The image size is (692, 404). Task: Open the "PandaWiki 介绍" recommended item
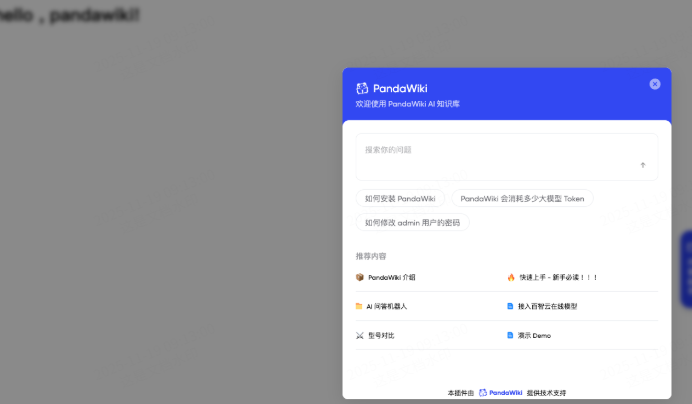tap(391, 277)
